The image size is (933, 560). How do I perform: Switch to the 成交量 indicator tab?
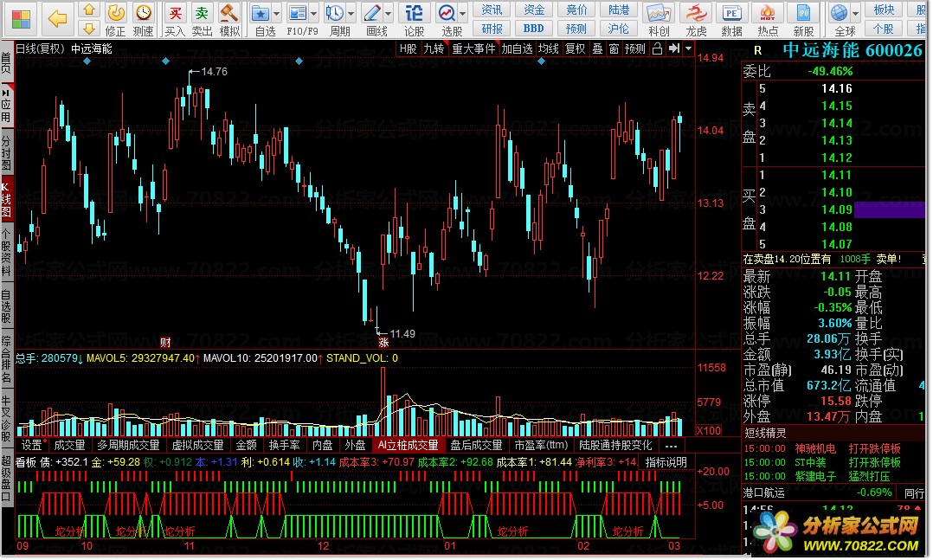click(69, 445)
